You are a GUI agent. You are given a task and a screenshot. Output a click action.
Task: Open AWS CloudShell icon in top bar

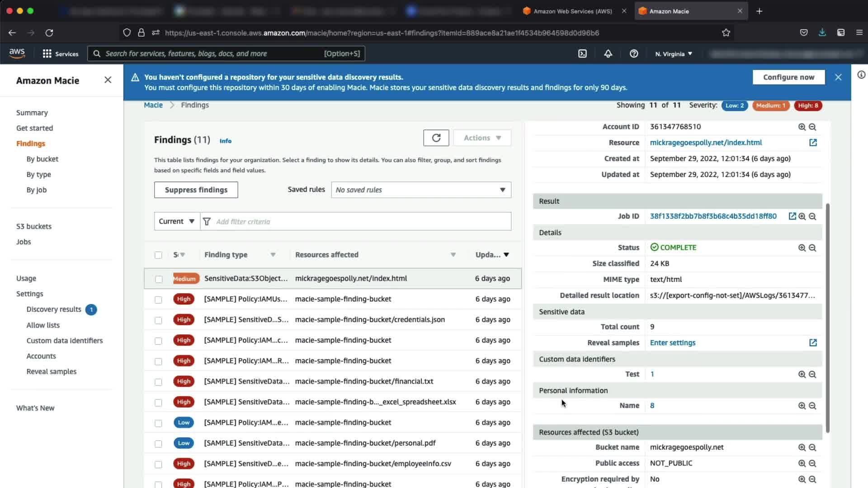(582, 54)
